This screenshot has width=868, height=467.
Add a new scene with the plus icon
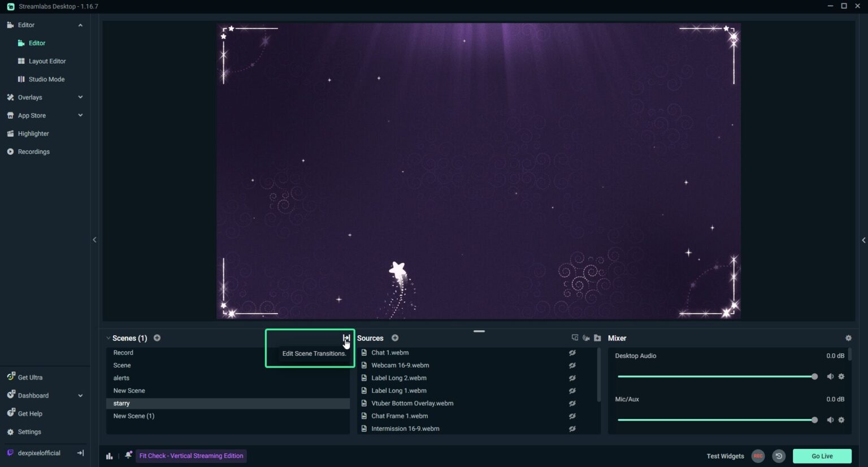point(157,338)
